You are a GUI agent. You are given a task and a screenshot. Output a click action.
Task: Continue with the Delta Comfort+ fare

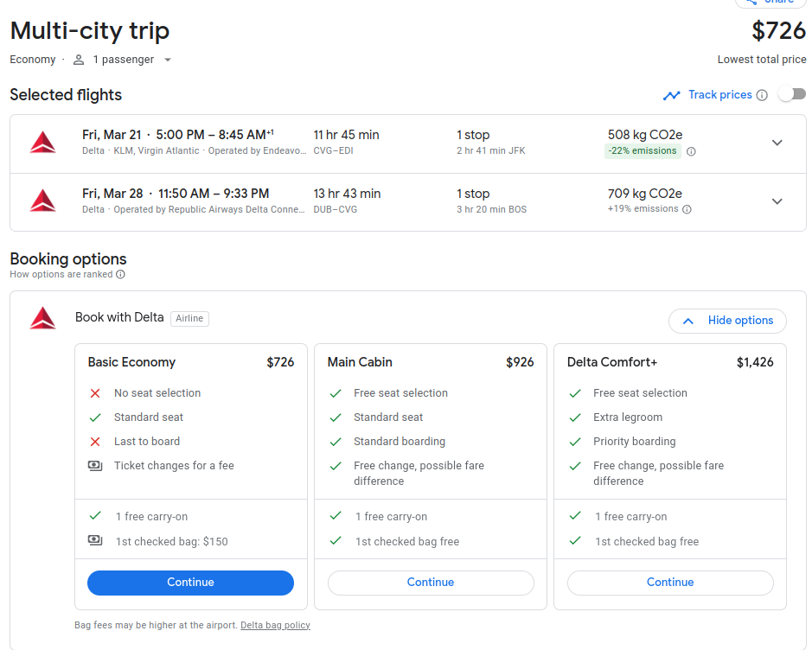[669, 583]
